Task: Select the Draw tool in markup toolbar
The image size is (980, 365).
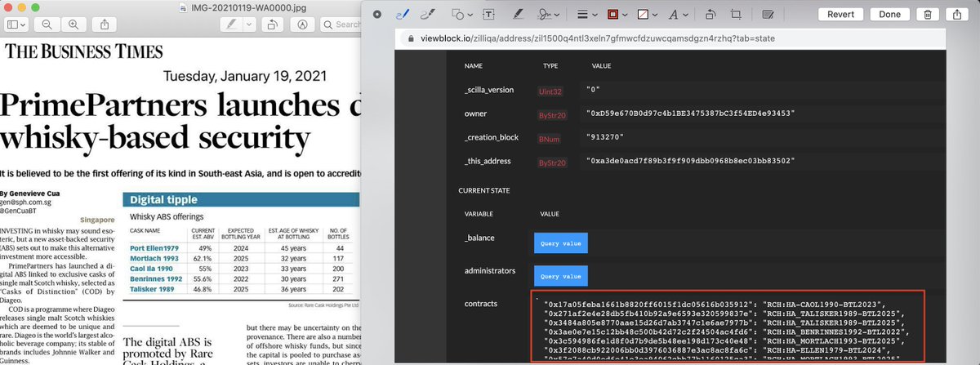Action: (x=426, y=14)
